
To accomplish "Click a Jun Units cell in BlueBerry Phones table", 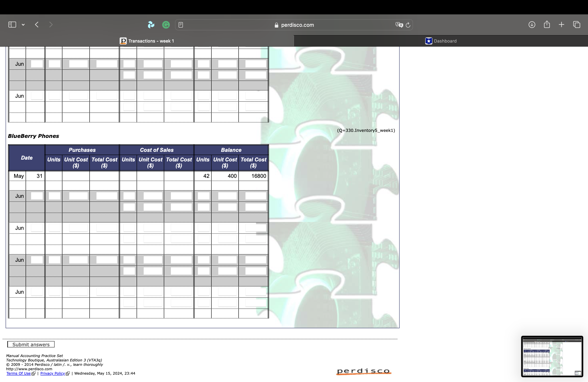I will click(53, 196).
